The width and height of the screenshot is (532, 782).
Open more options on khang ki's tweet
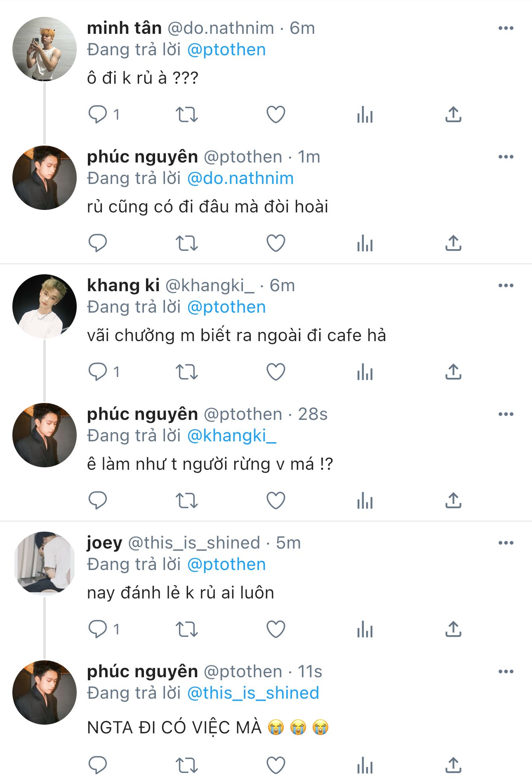click(x=506, y=285)
